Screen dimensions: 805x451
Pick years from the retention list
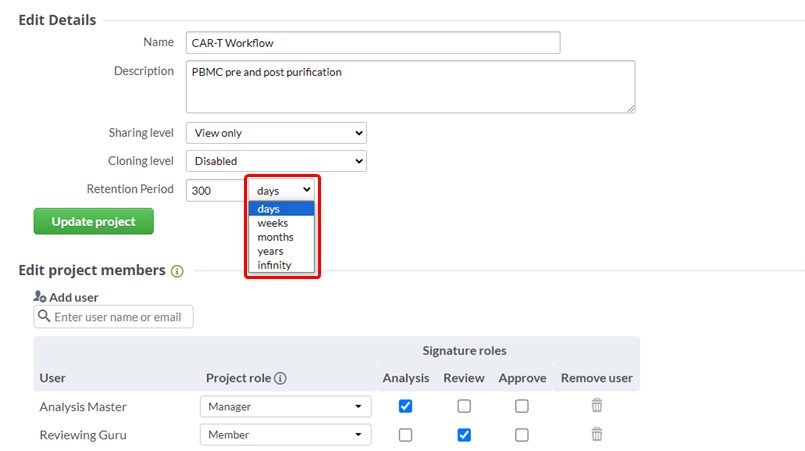click(281, 251)
